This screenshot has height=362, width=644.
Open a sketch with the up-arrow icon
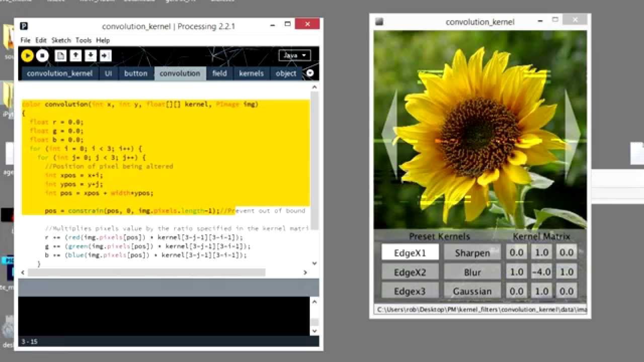(x=75, y=55)
